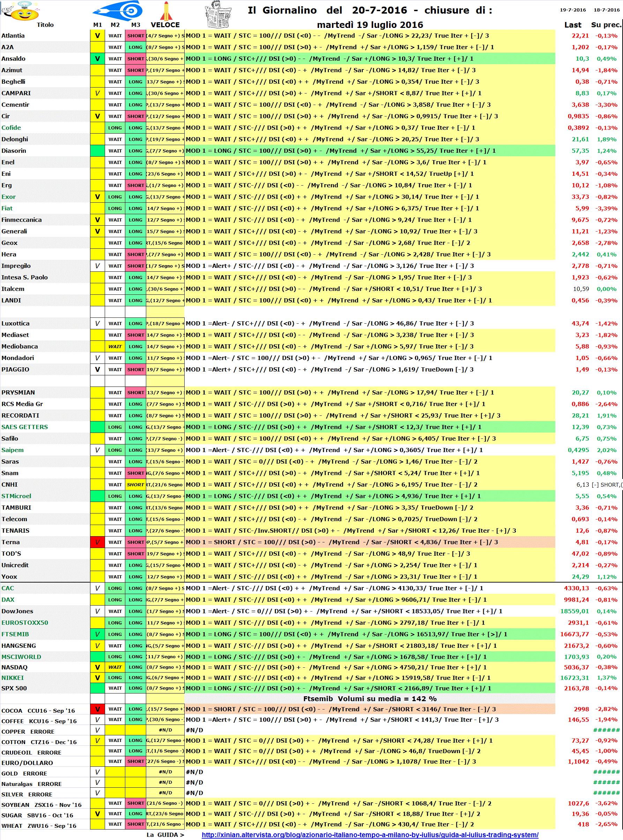The height and width of the screenshot is (840, 623).
Task: Click the Italcem last value 10,59
Action: click(x=581, y=289)
